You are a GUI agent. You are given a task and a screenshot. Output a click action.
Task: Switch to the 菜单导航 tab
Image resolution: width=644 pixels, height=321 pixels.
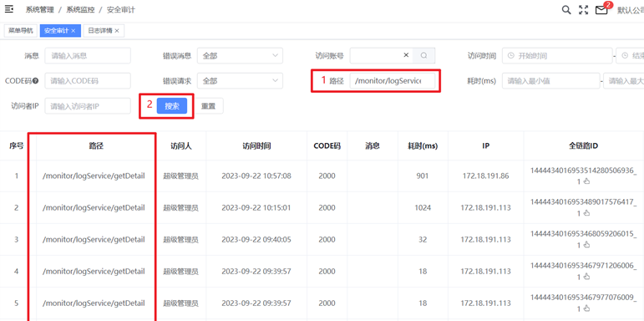[x=21, y=31]
